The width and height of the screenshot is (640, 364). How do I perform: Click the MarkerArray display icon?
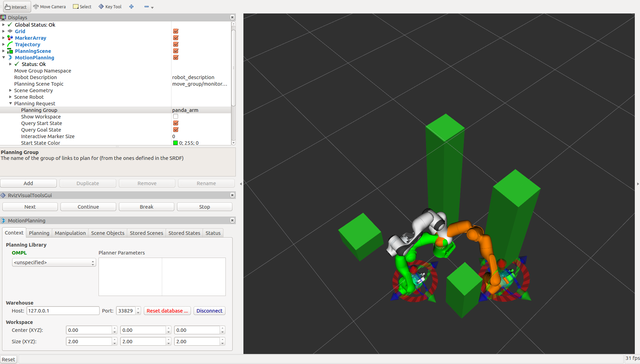[x=10, y=38]
